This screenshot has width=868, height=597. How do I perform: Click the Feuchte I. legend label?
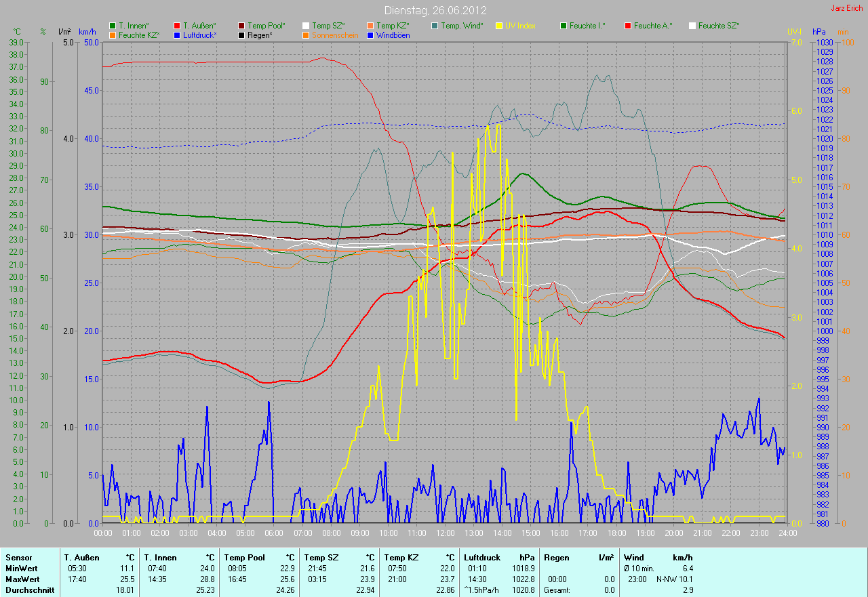point(587,26)
